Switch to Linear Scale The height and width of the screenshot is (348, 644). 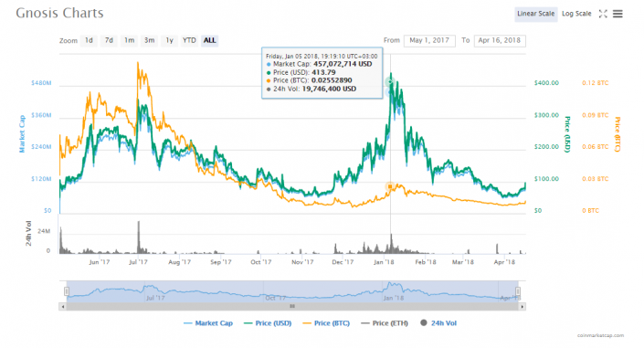[535, 14]
